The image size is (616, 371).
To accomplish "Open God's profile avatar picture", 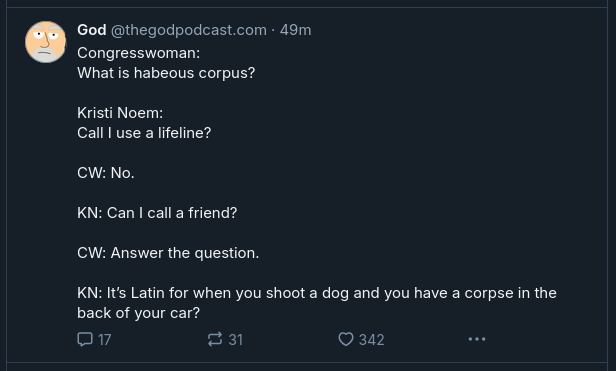I will point(46,42).
